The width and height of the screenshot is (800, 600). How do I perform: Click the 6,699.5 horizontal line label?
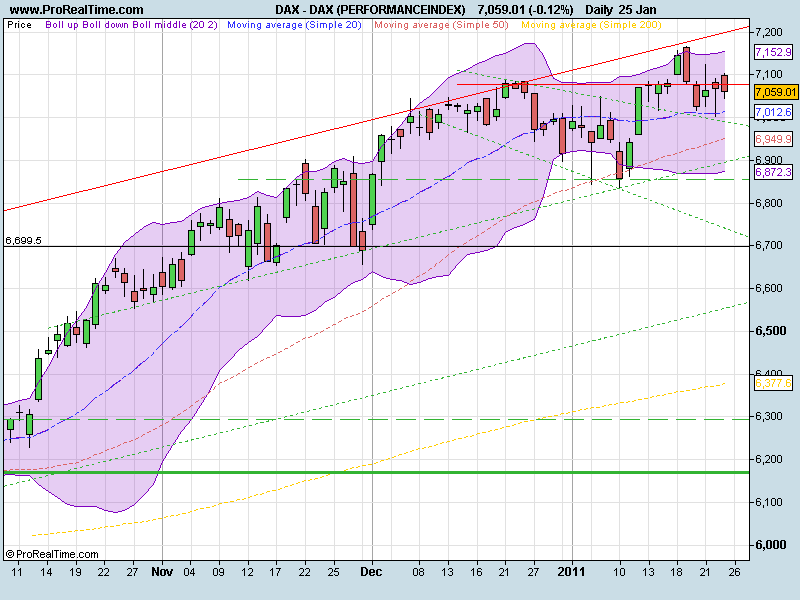(23, 240)
